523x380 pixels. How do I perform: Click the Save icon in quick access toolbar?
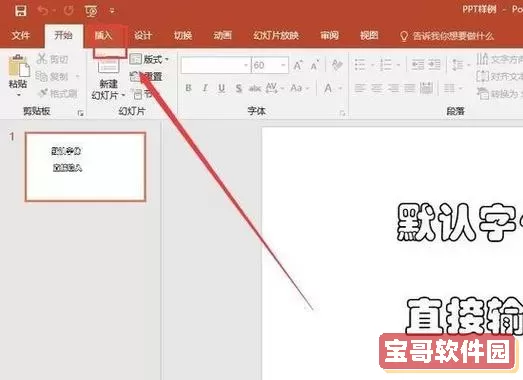click(x=21, y=10)
